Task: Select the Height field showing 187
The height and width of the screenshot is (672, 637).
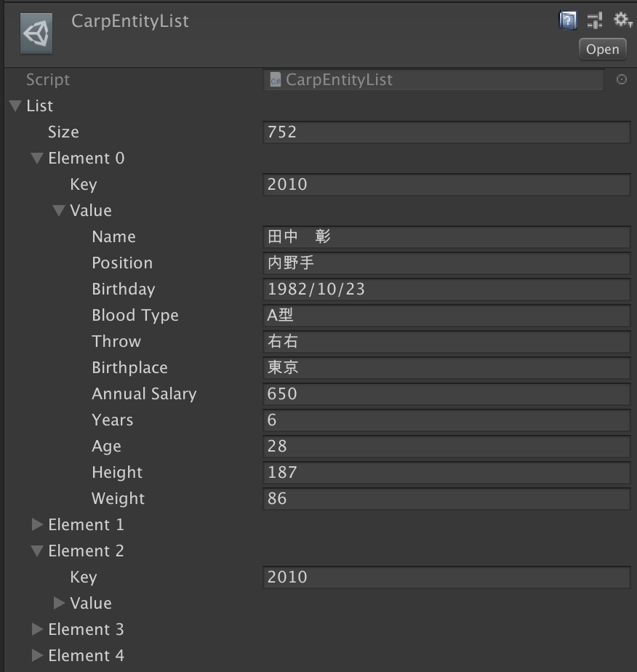Action: pos(446,472)
